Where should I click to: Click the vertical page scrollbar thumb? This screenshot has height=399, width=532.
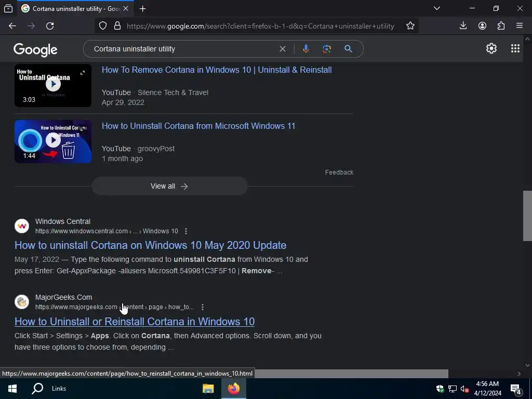pos(527,216)
